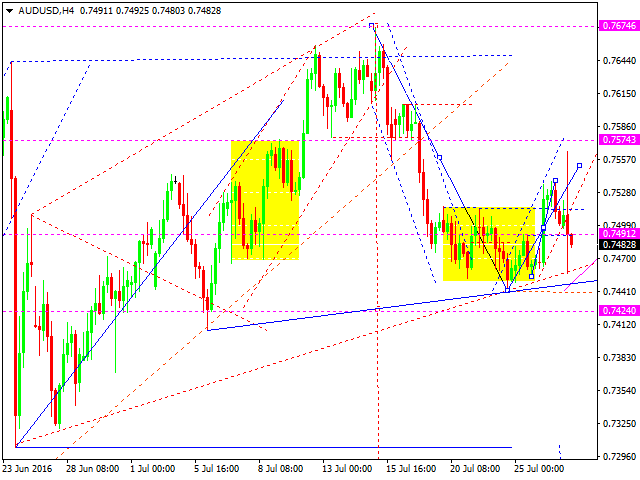This screenshot has height=480, width=640.
Task: Click the 0.74700 price scale value
Action: 619,259
